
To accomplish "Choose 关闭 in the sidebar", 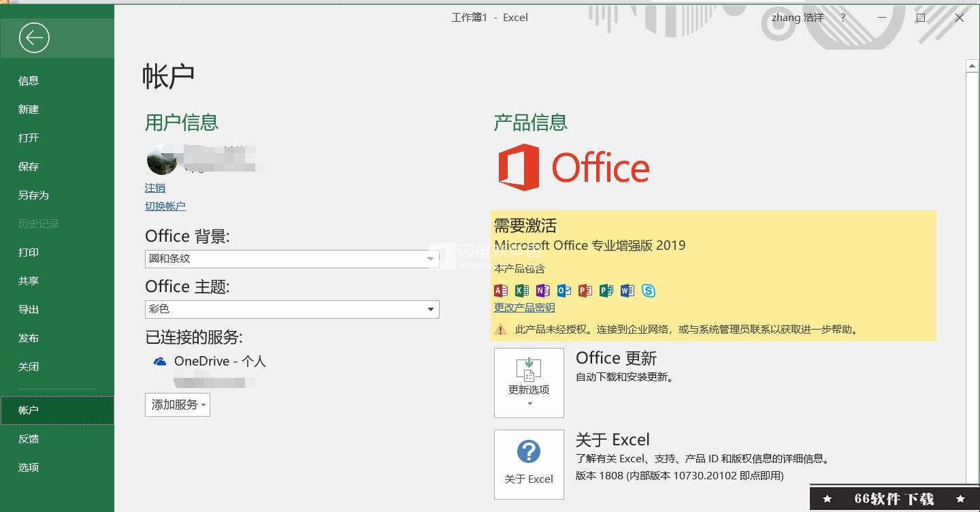I will pos(57,366).
